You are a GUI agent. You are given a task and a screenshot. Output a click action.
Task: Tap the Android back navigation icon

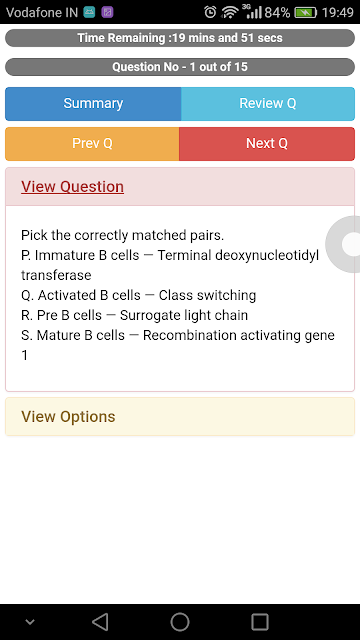[100, 622]
